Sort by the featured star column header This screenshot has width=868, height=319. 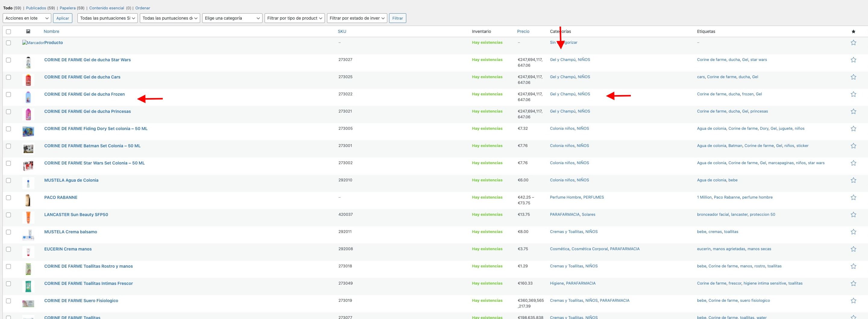[x=853, y=31]
